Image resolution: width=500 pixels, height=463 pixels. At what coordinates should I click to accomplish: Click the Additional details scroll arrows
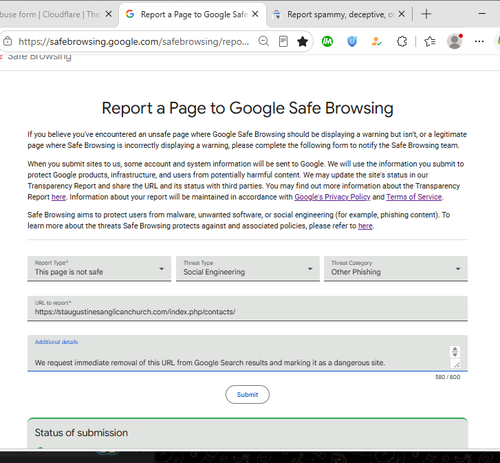[455, 352]
